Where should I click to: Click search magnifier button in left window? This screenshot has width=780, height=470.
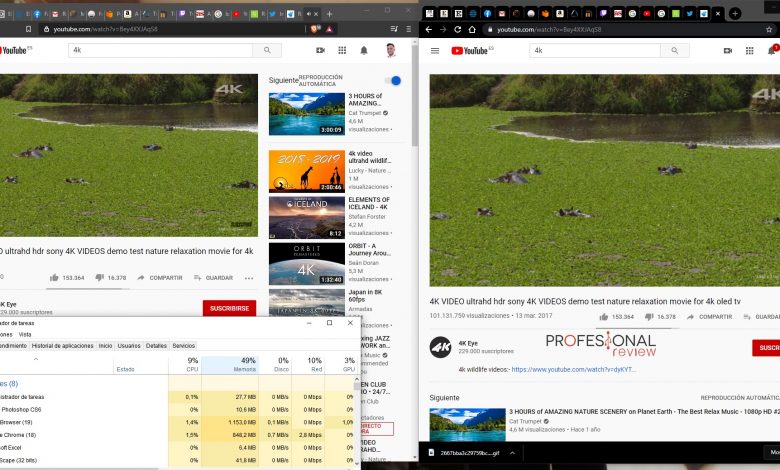point(267,50)
